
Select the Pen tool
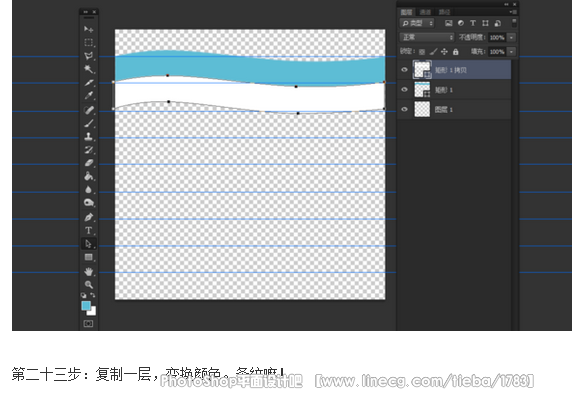[88, 217]
